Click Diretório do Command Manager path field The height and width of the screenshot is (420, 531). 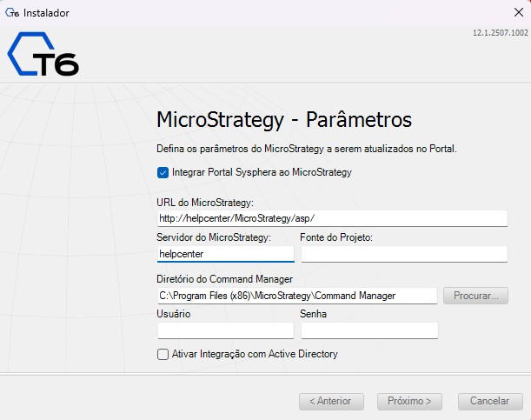pos(297,296)
